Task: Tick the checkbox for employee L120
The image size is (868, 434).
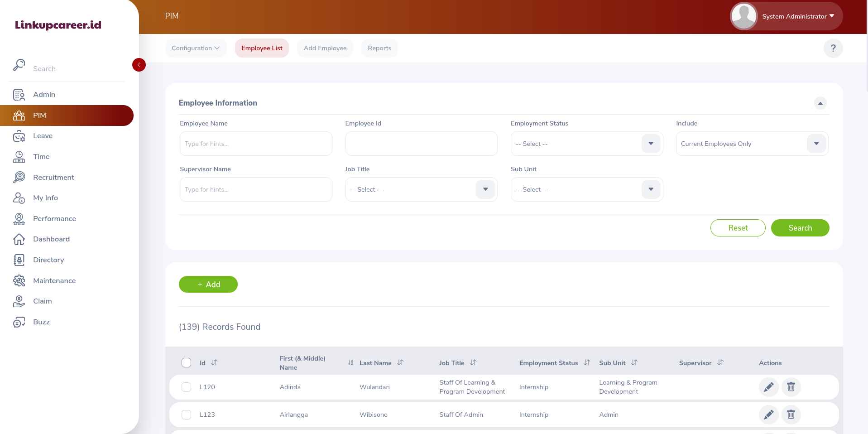Action: tap(186, 387)
